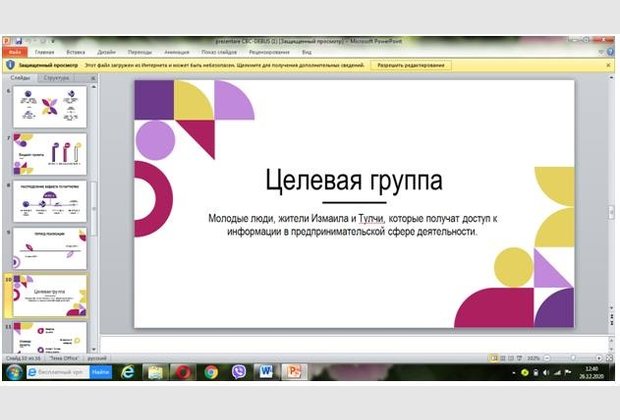The image size is (620, 420).
Task: Open Google Chrome from taskbar
Action: pos(211,371)
